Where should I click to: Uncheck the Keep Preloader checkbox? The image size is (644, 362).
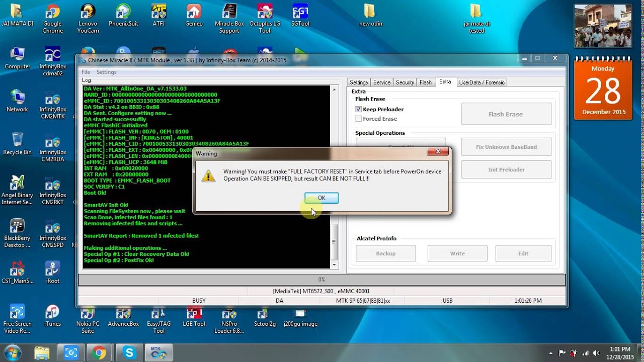click(359, 109)
